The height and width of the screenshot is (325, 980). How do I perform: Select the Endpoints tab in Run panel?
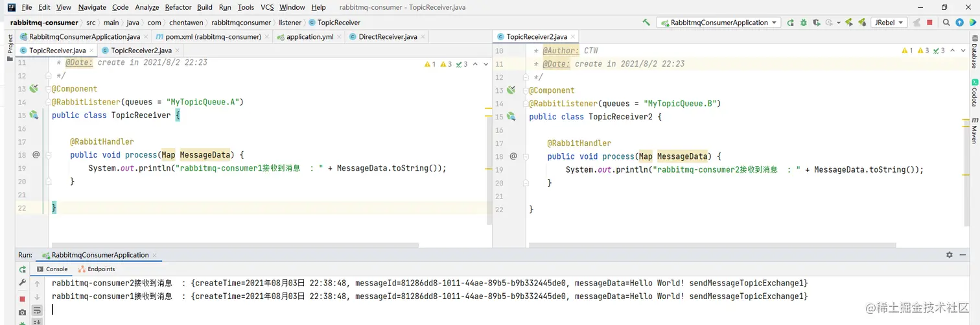pos(97,269)
